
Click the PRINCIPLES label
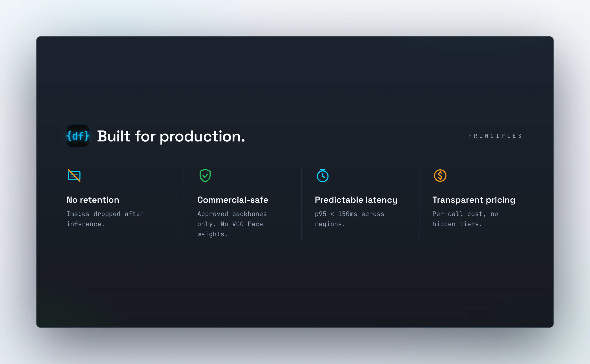pos(495,136)
